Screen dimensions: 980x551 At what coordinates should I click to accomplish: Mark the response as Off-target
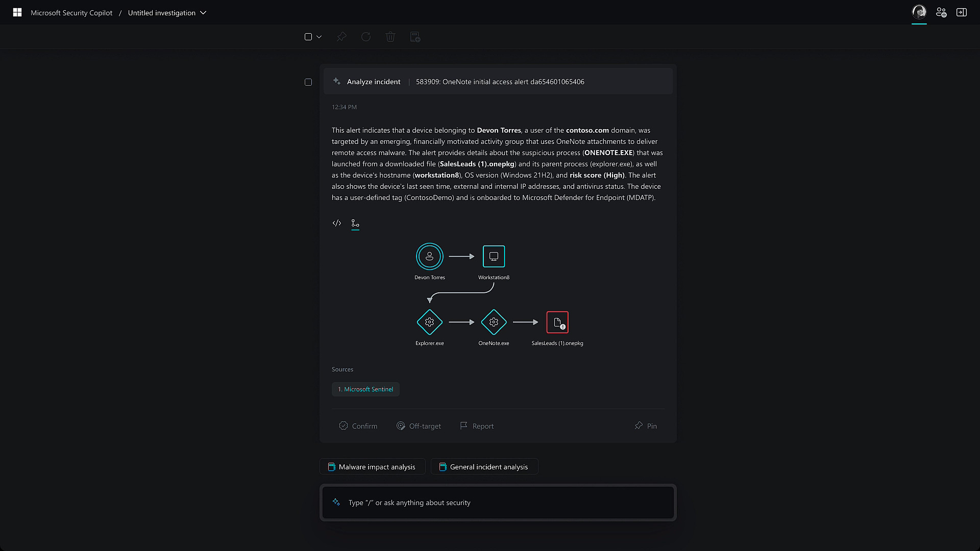point(419,425)
